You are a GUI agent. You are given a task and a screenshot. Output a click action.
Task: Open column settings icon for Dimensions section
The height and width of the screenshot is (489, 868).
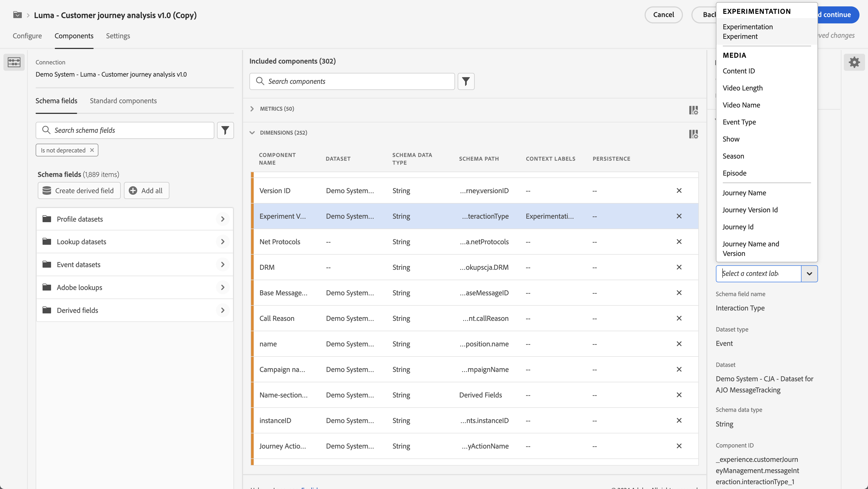click(693, 134)
